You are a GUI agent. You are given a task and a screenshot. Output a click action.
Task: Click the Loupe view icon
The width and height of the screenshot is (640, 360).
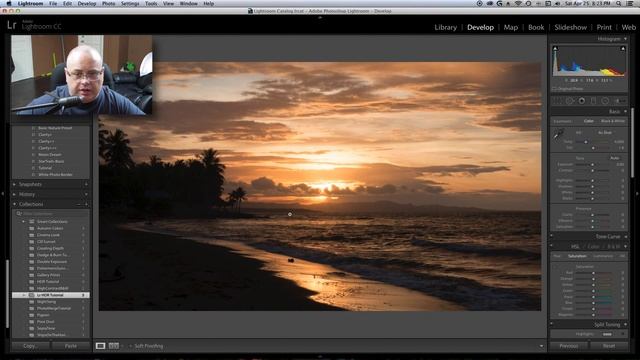[x=100, y=346]
